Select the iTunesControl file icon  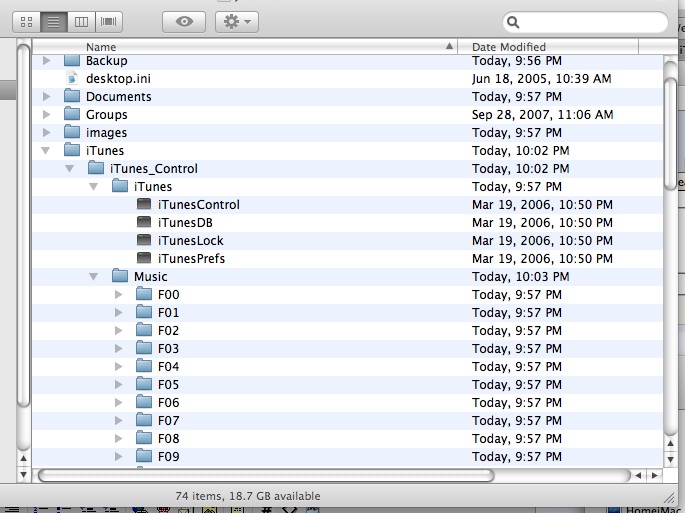tap(144, 204)
